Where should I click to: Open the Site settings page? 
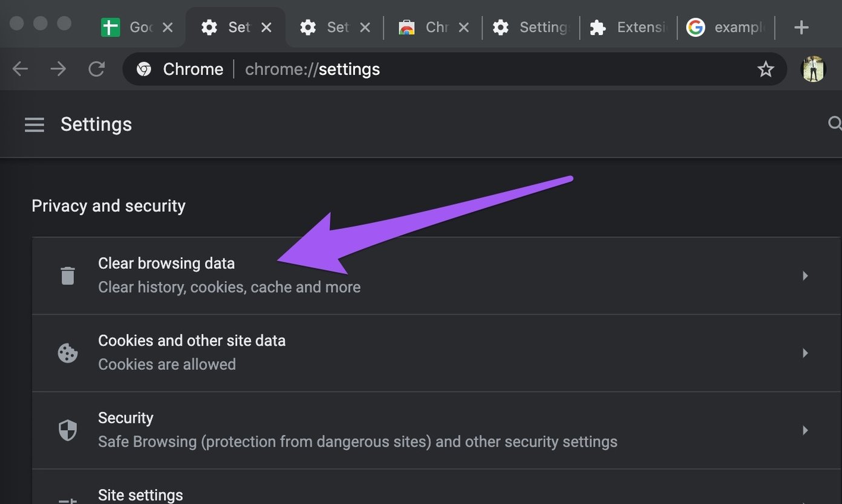point(140,494)
